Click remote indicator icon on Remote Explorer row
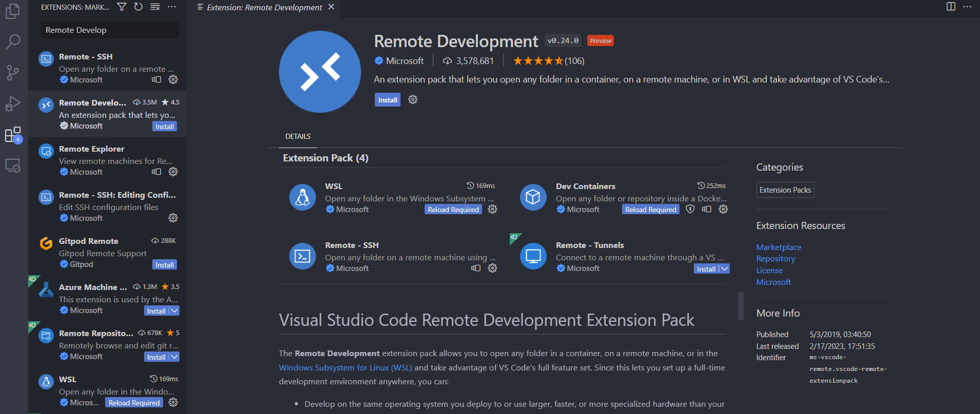The width and height of the screenshot is (980, 414). 156,172
